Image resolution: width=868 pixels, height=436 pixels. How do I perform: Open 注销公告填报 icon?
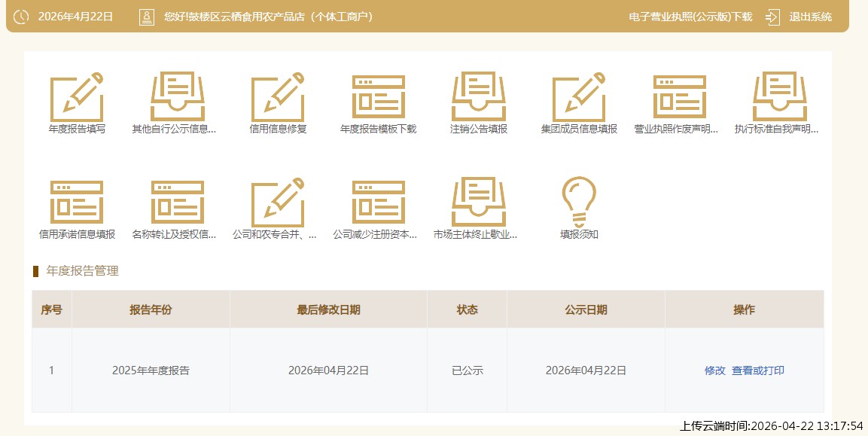[x=479, y=97]
